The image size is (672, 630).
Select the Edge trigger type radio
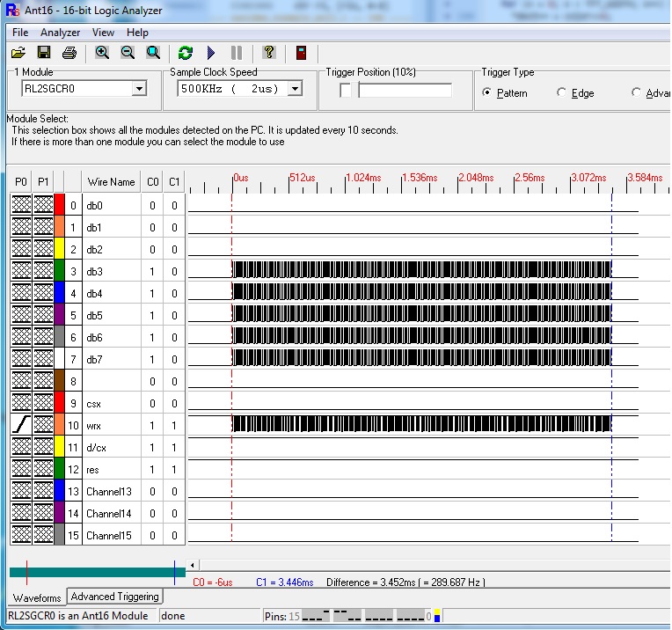(x=562, y=93)
